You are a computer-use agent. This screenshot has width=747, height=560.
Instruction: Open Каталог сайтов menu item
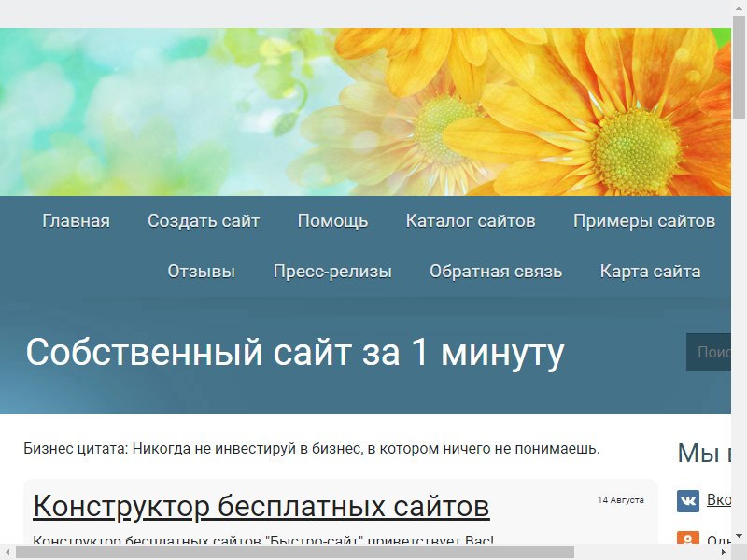[x=471, y=221]
